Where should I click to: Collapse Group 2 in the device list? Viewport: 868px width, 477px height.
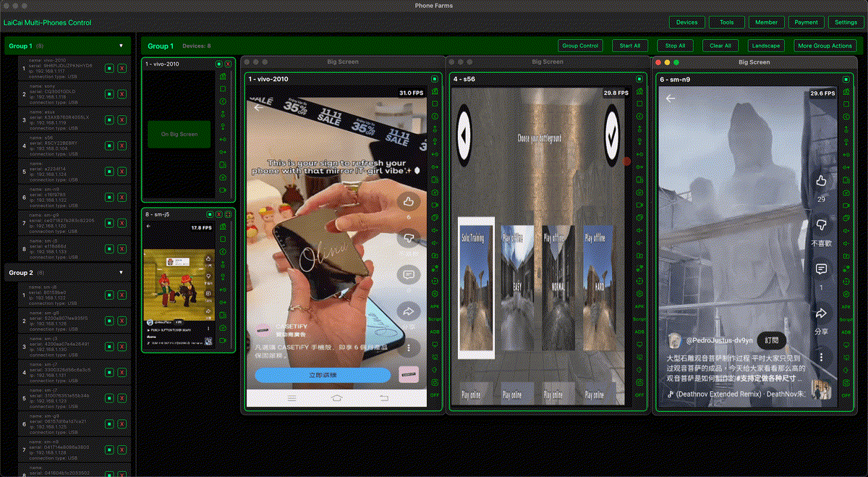click(x=121, y=273)
